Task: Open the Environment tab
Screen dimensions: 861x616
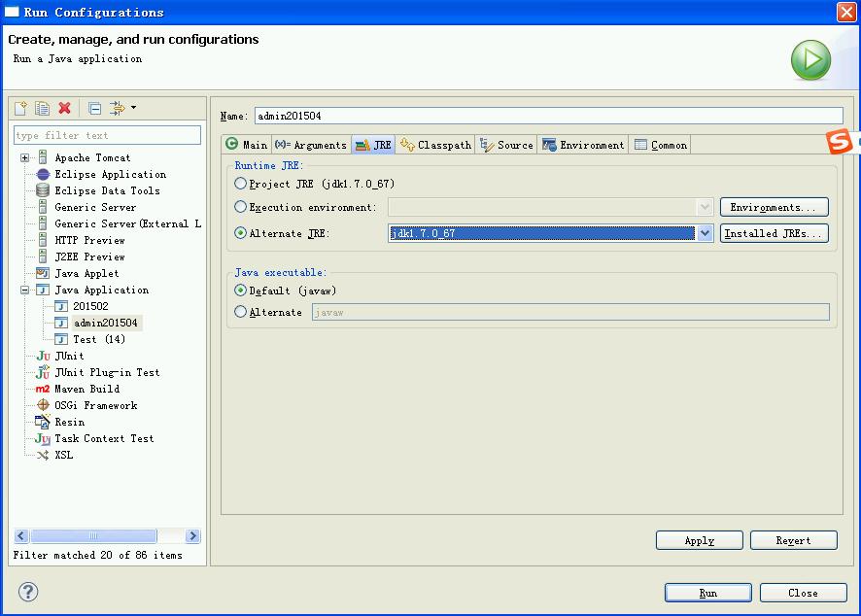Action: (x=583, y=145)
